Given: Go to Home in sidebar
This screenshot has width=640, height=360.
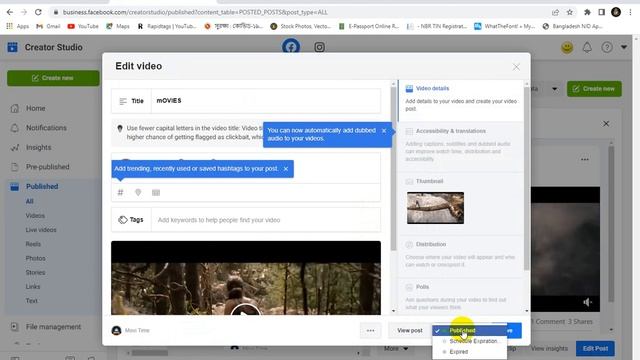Looking at the screenshot, I should coord(36,108).
